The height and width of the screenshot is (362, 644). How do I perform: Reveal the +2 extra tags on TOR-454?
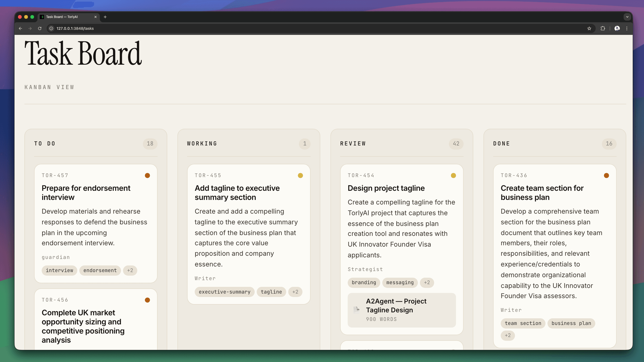pyautogui.click(x=427, y=283)
